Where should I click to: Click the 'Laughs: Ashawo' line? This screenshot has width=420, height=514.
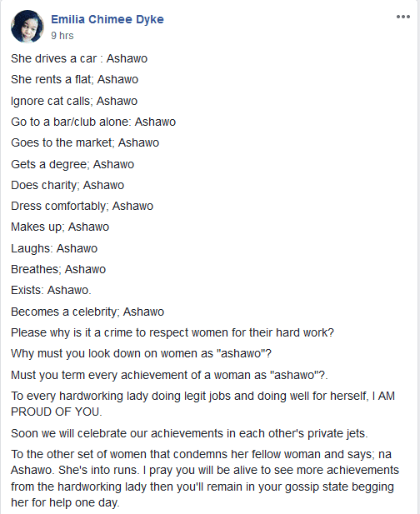pyautogui.click(x=54, y=248)
